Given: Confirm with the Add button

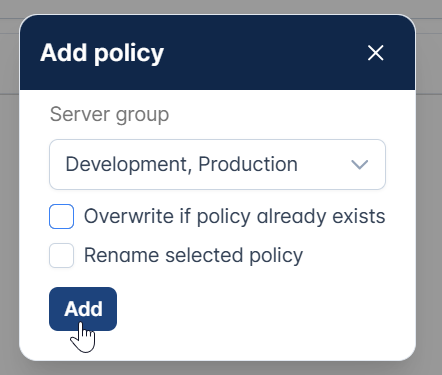Looking at the screenshot, I should (x=83, y=309).
